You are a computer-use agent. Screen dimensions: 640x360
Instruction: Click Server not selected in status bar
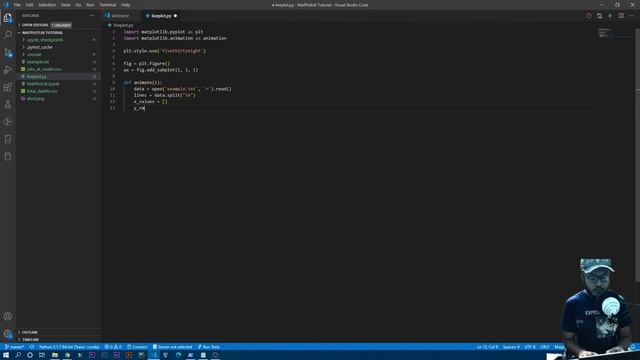(x=172, y=347)
